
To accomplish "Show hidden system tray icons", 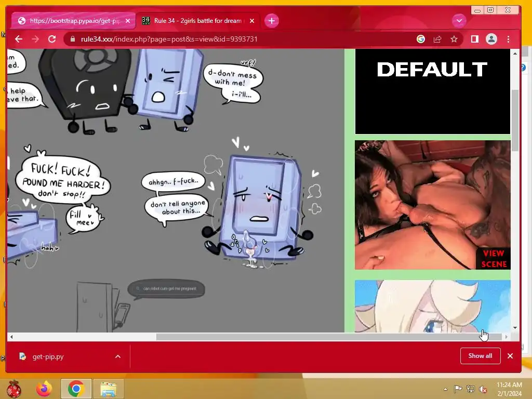I will 445,389.
